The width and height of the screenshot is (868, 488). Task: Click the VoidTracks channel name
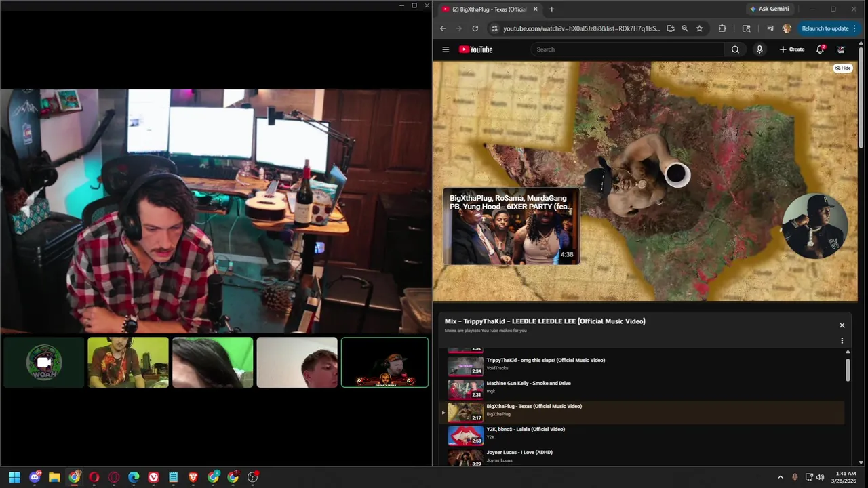(x=497, y=368)
